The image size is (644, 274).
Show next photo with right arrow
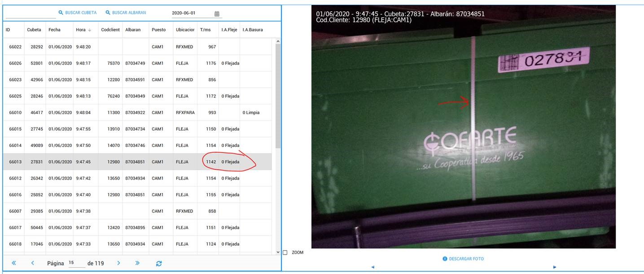[x=555, y=267]
